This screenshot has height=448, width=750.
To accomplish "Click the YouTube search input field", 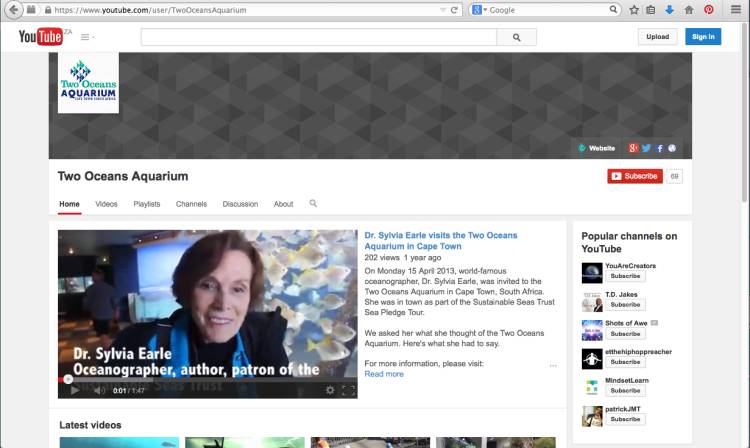I will (319, 37).
